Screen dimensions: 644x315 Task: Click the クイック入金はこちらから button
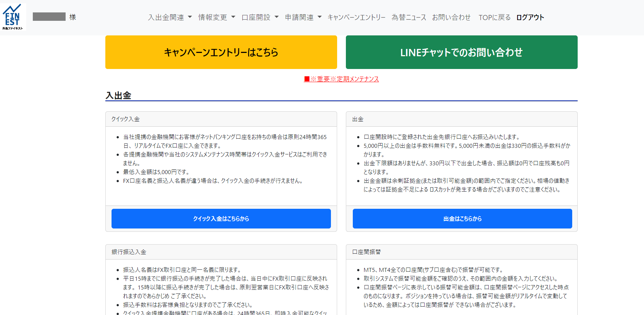221,219
